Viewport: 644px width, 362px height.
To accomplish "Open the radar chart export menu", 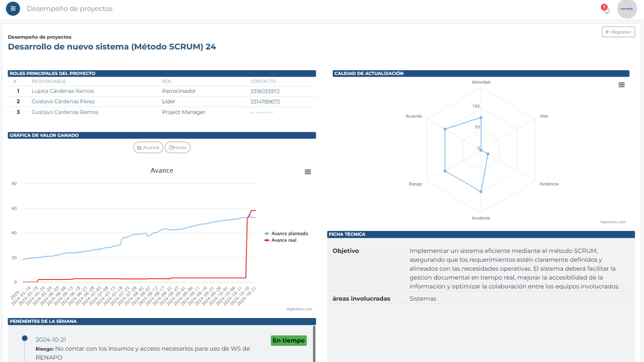I will 621,85.
